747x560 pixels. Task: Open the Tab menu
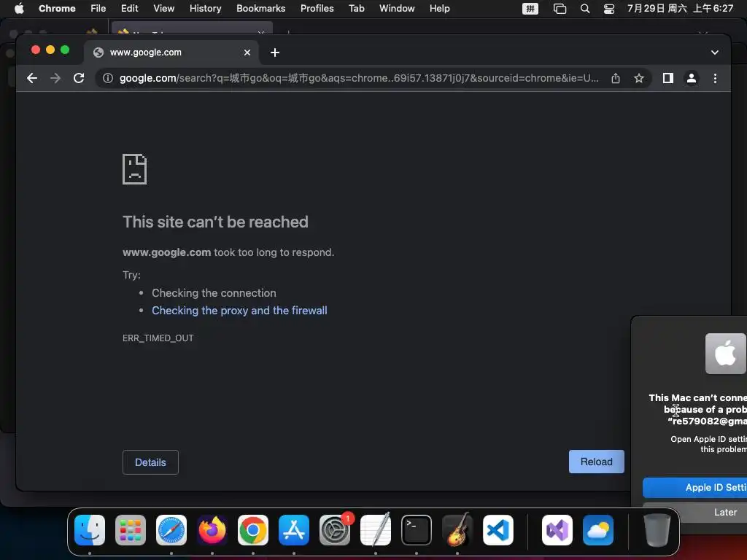click(356, 9)
